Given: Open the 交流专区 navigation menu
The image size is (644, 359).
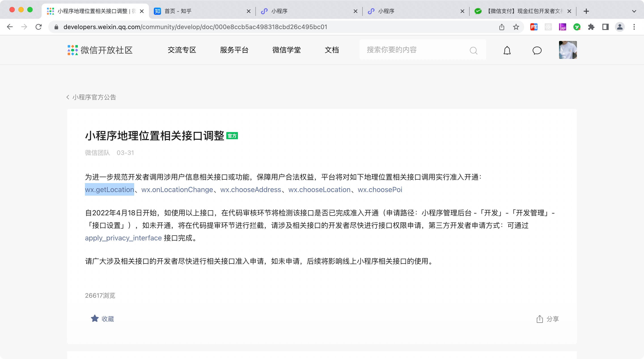Looking at the screenshot, I should pyautogui.click(x=182, y=50).
